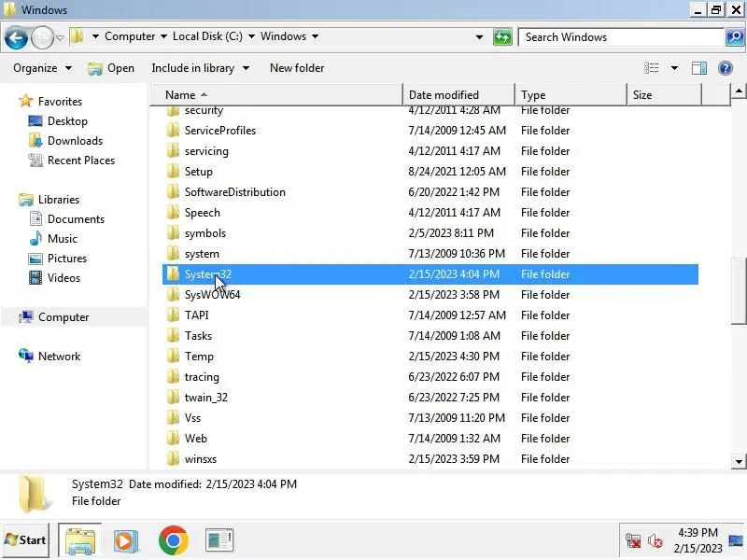Select the System32 folder icon

(x=174, y=273)
